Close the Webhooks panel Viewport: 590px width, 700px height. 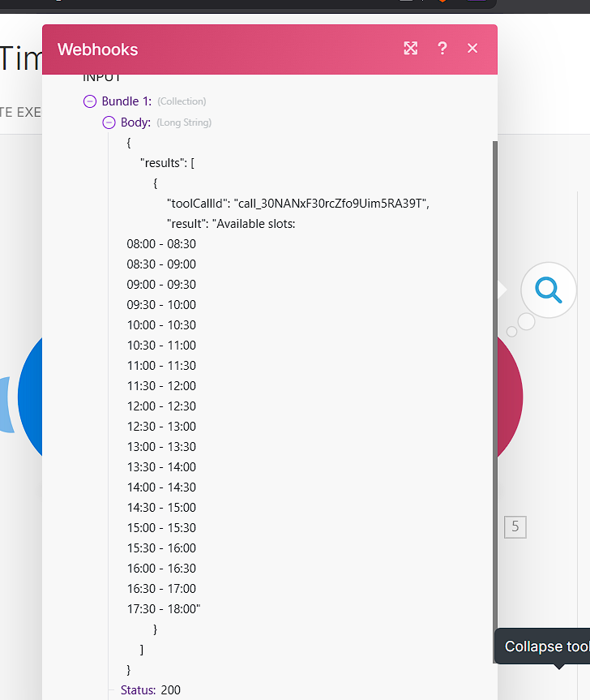tap(472, 48)
